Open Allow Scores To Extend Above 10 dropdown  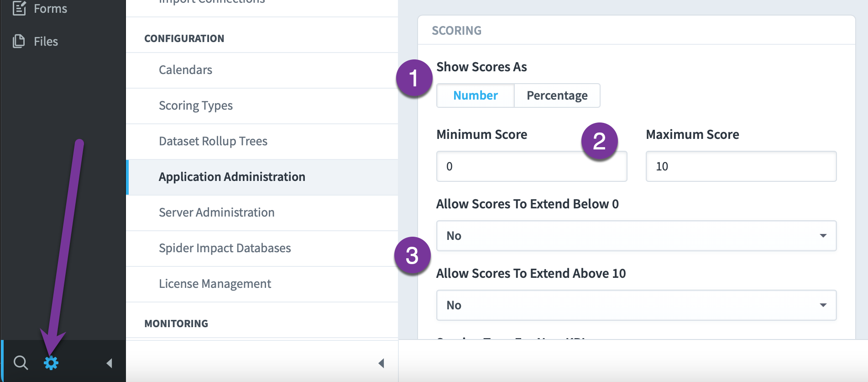(636, 305)
